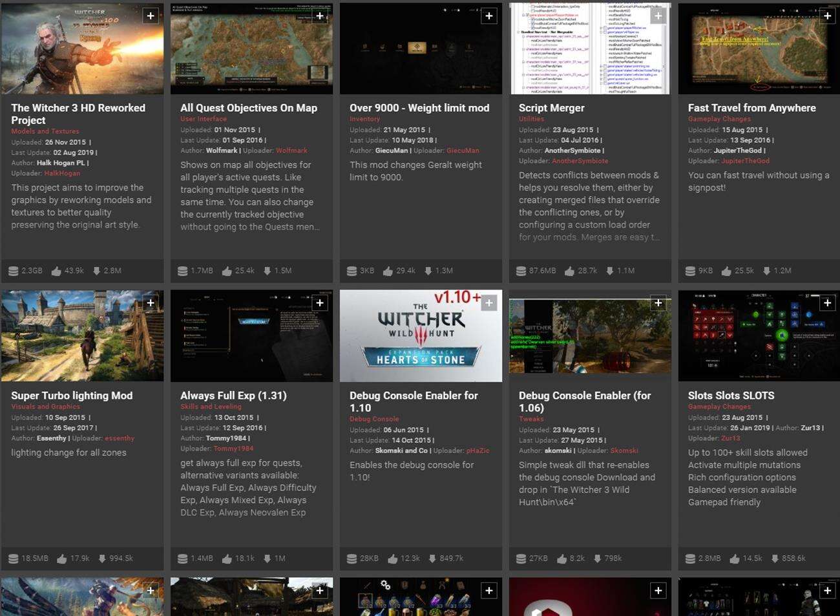Select Visuals and Graphics category link

tap(45, 407)
